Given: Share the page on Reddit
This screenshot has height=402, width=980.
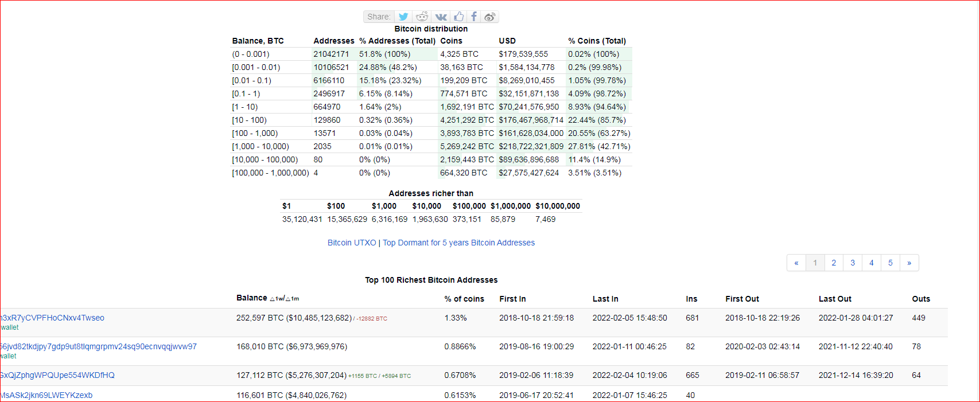Looking at the screenshot, I should tap(422, 17).
